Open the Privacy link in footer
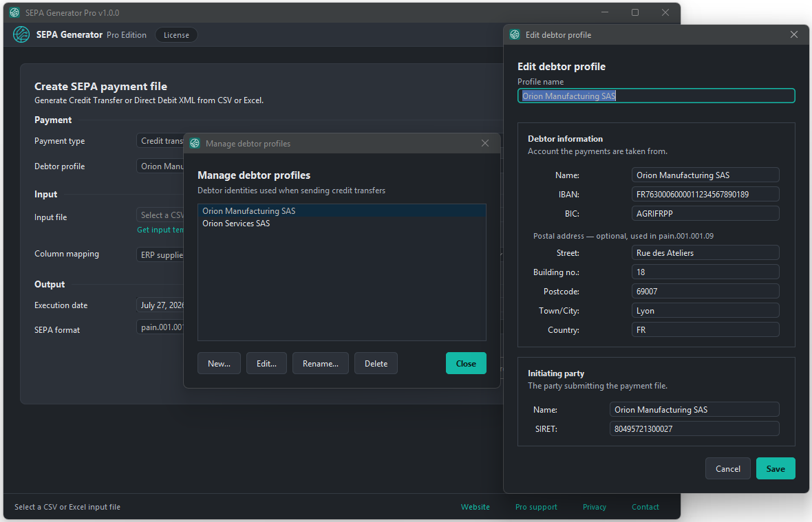This screenshot has height=522, width=812. pos(594,507)
